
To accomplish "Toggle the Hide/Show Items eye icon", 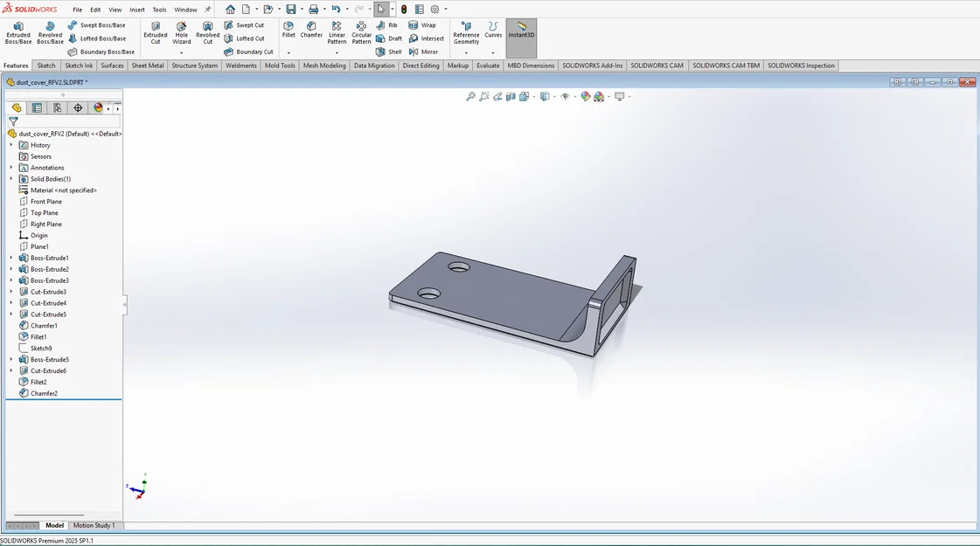I will click(x=565, y=97).
